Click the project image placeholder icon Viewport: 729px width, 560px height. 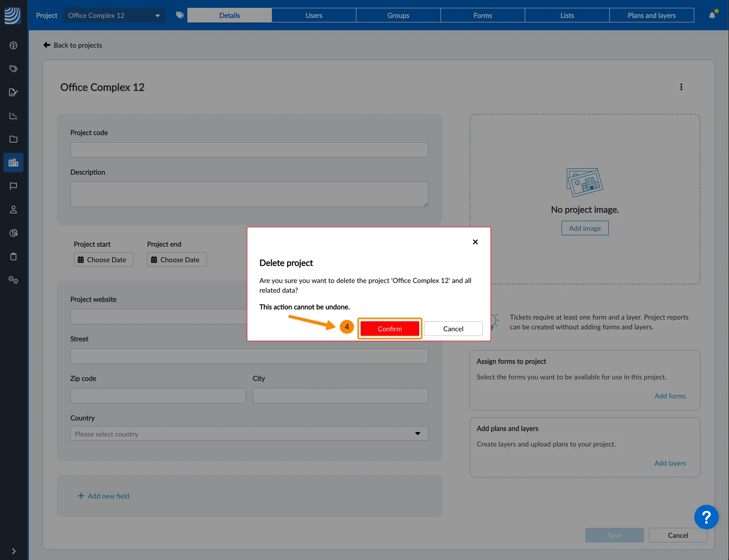click(x=585, y=182)
